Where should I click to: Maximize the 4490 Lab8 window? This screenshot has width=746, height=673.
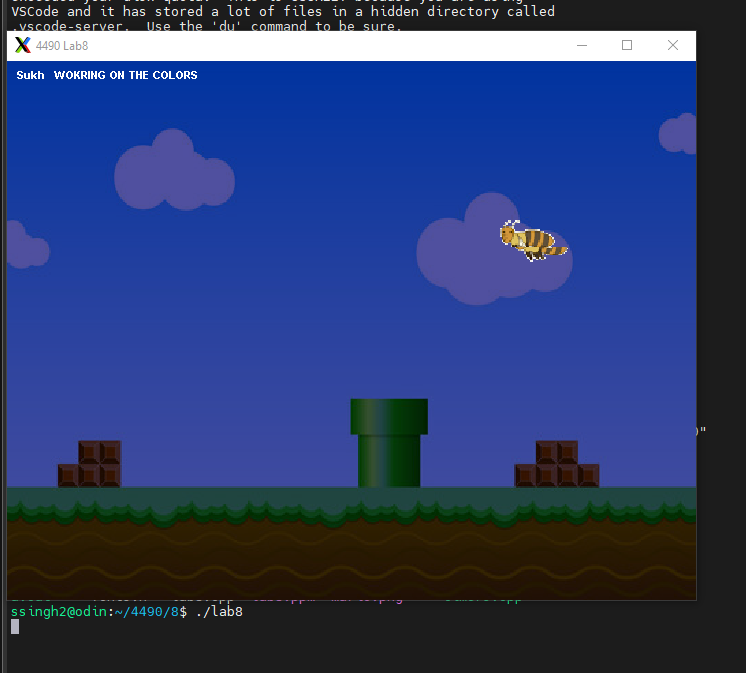pyautogui.click(x=627, y=46)
